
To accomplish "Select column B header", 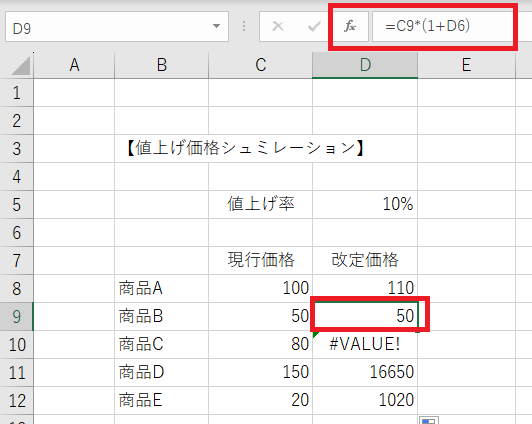I will coord(162,65).
